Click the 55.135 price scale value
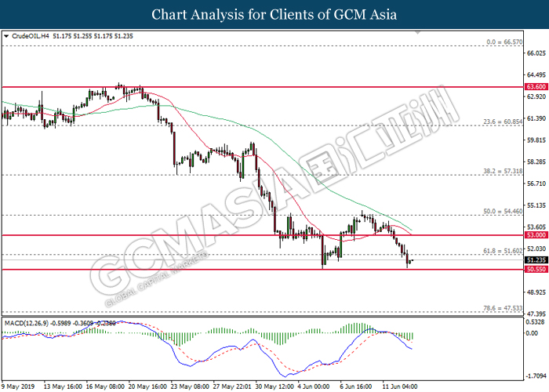549x392 pixels. (536, 205)
